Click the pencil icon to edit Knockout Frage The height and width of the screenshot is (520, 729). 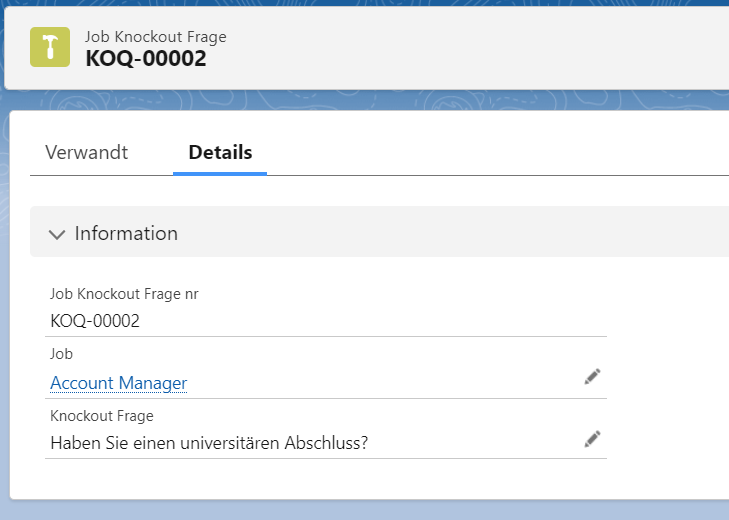[592, 438]
